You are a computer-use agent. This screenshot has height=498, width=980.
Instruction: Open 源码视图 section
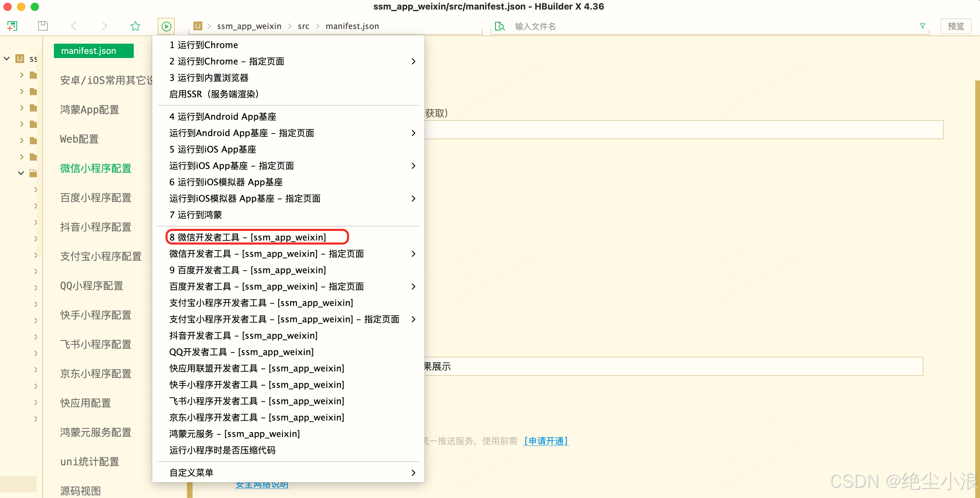coord(80,490)
